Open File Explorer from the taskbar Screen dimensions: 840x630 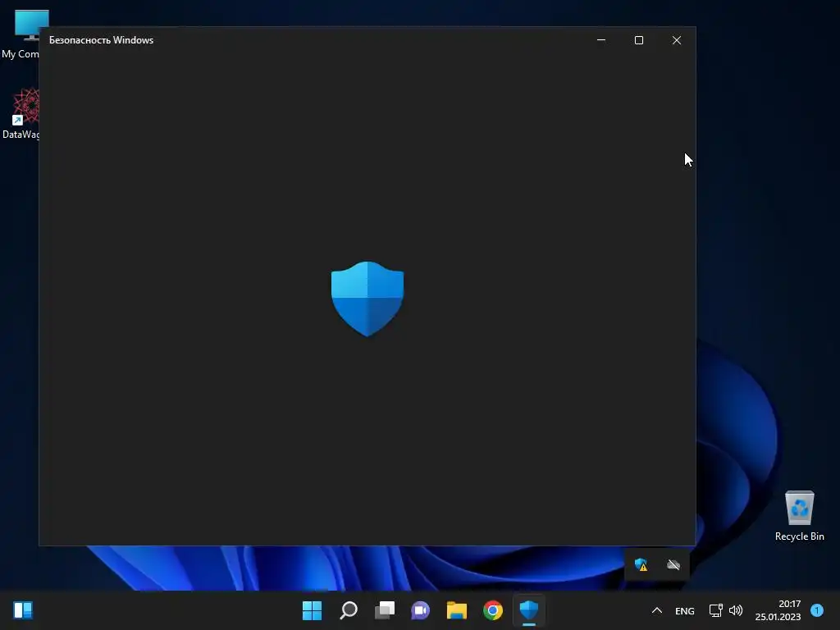tap(457, 610)
